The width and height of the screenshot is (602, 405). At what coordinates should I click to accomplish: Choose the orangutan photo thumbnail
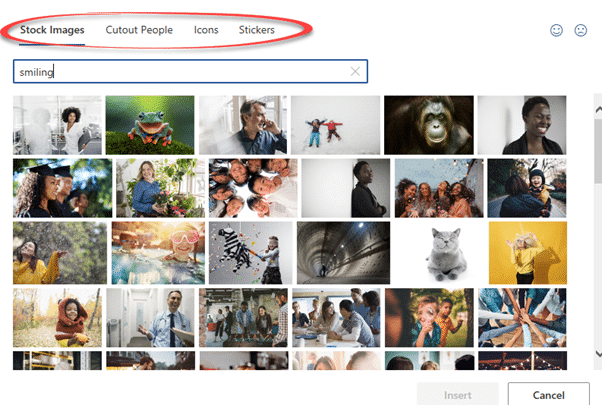(x=428, y=124)
